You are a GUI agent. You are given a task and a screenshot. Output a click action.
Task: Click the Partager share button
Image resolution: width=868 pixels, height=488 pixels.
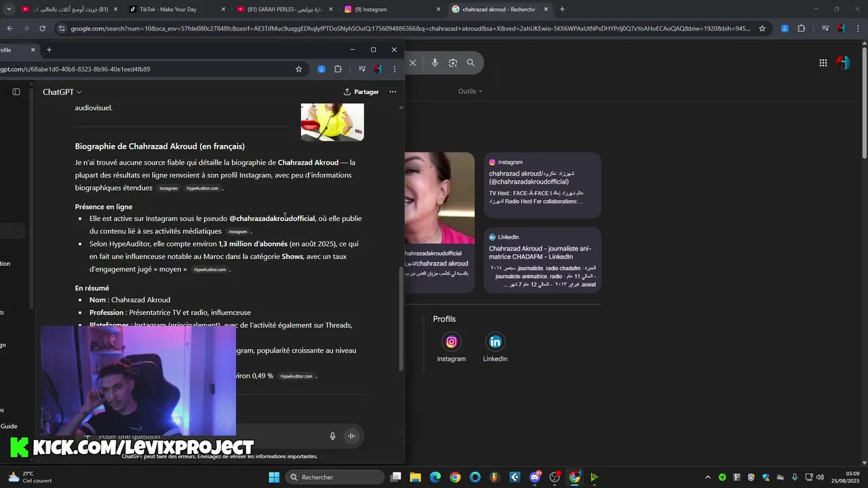coord(361,91)
